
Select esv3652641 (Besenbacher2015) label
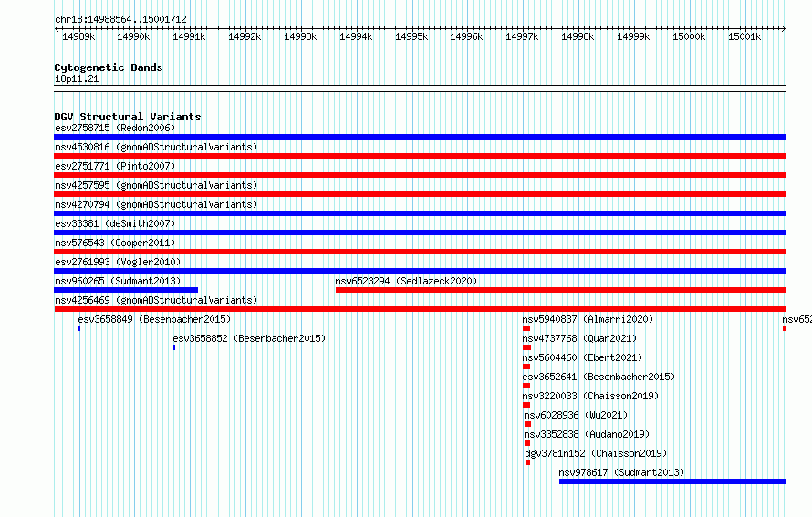click(599, 377)
